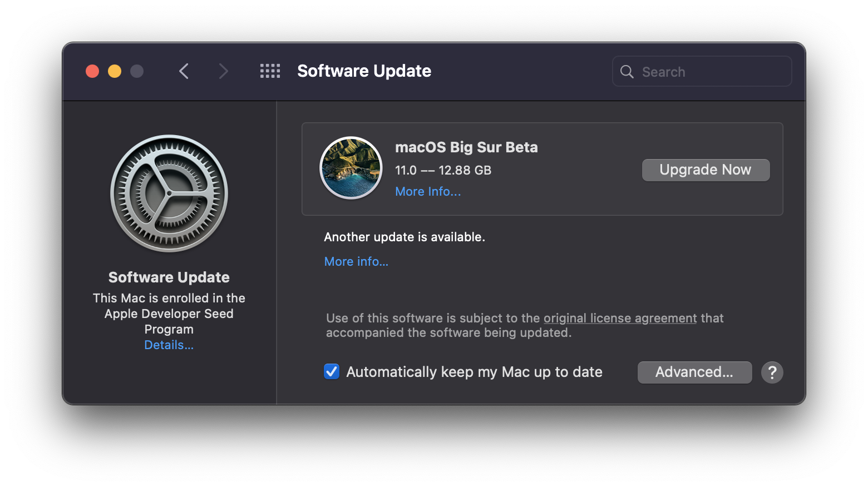Click the magnifying glass search icon
868x487 pixels.
tap(627, 72)
